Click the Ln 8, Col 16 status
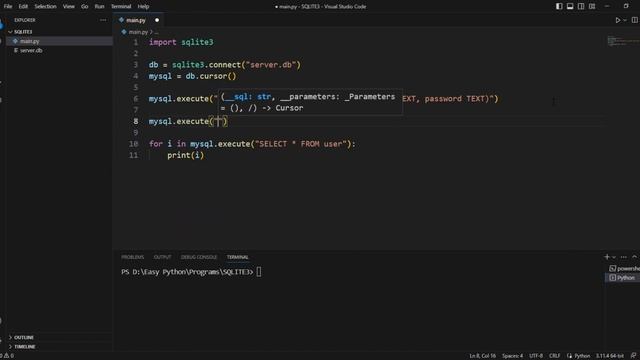 [x=482, y=356]
